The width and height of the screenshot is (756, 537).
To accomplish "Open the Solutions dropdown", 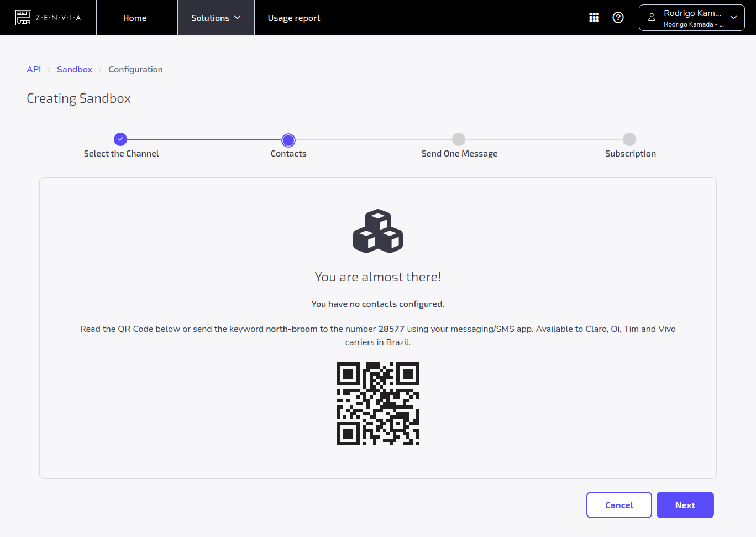I will (x=216, y=17).
